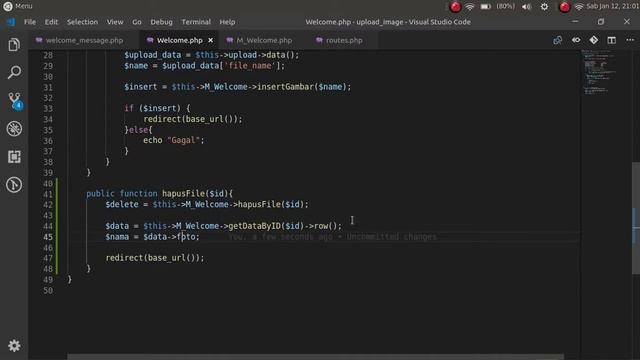
Task: Click the open changes editor icon
Action: [x=557, y=40]
